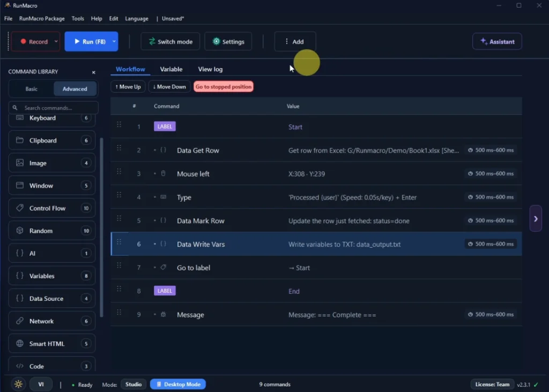Screen dimensions: 549x392
Task: Open the Add menu button
Action: coord(295,41)
